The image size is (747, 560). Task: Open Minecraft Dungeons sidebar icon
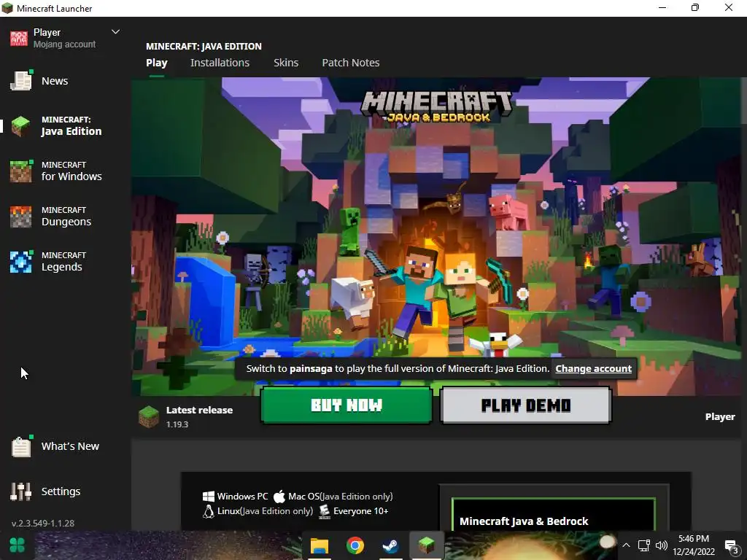pos(21,217)
